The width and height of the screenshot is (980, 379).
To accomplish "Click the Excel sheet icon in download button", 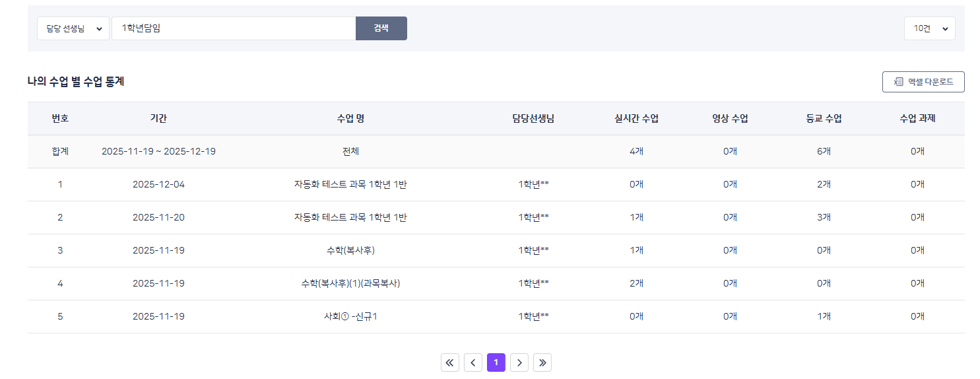I will (898, 82).
